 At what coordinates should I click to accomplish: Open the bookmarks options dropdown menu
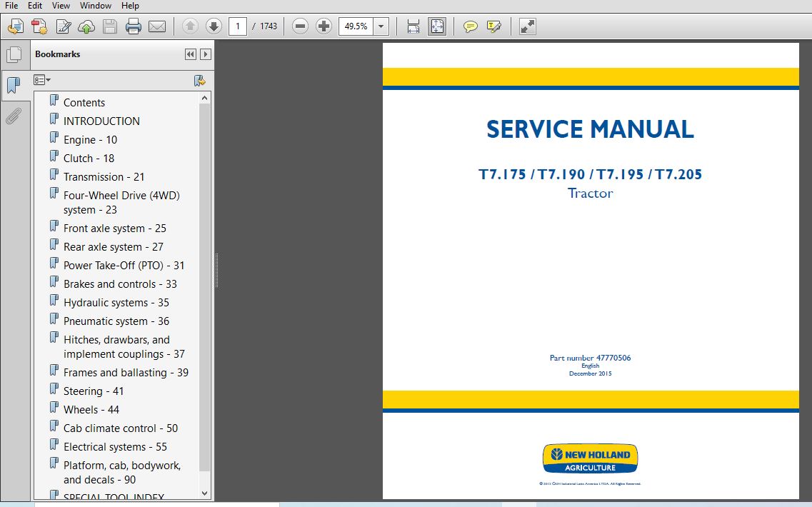[x=42, y=80]
